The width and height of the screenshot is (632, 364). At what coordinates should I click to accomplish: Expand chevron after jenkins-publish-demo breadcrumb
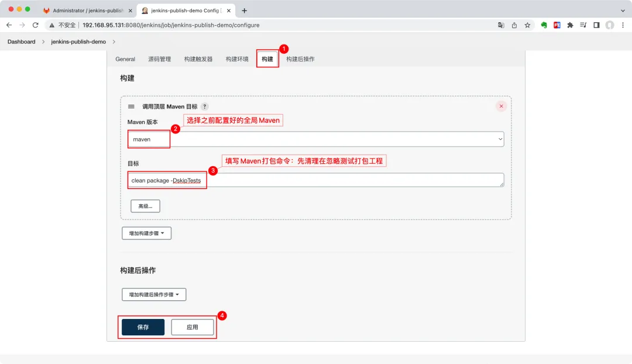coord(114,42)
